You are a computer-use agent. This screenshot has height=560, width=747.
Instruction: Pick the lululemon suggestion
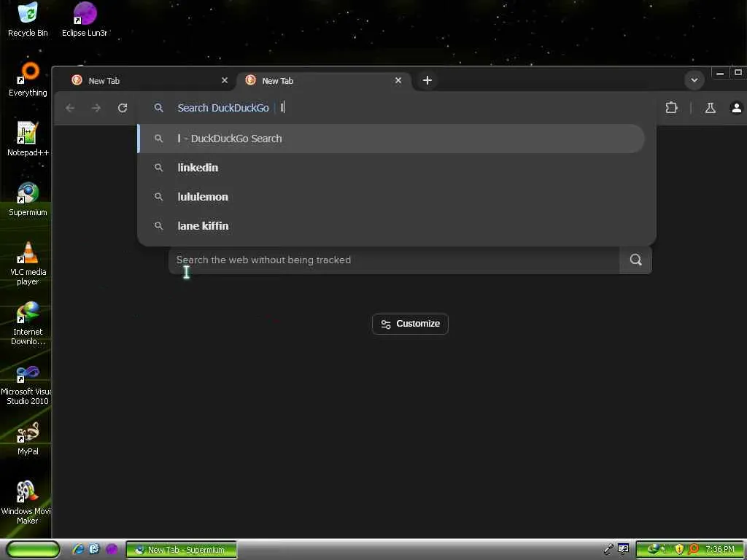[391, 197]
